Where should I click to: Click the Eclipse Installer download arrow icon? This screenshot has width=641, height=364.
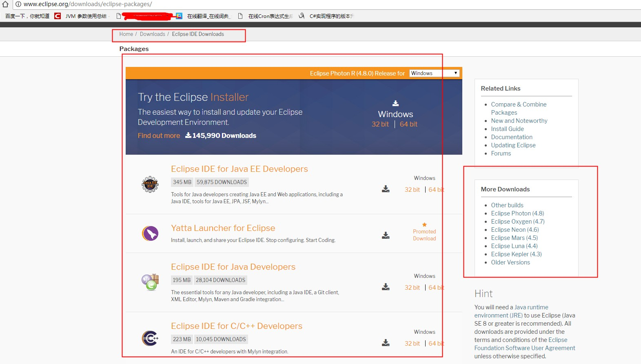(x=395, y=103)
